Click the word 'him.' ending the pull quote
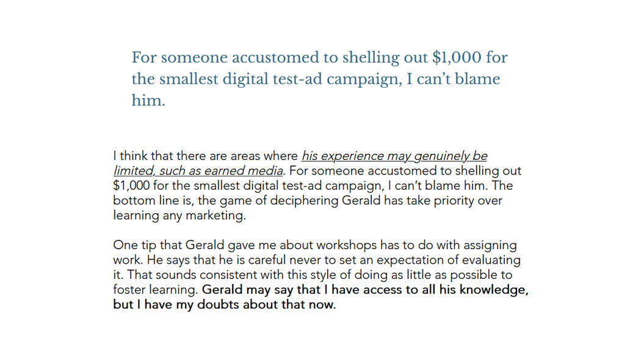Viewport: 644px width, 351px height. click(x=148, y=101)
